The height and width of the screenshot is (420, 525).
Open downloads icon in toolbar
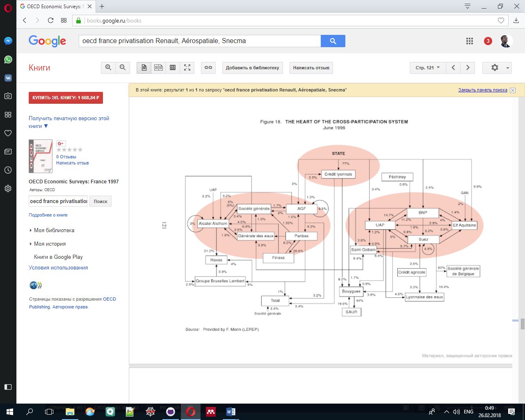point(516,21)
